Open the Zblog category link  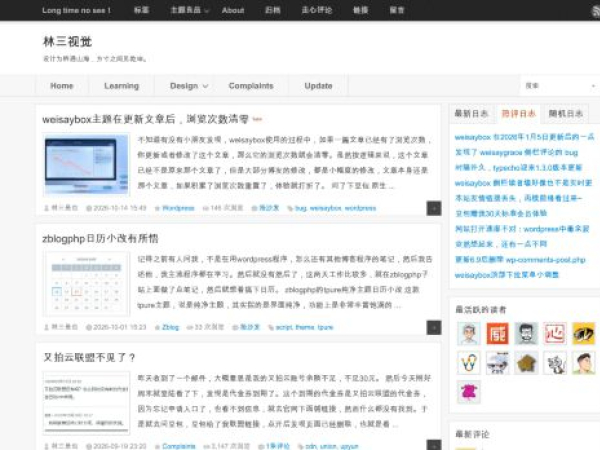[x=170, y=327]
